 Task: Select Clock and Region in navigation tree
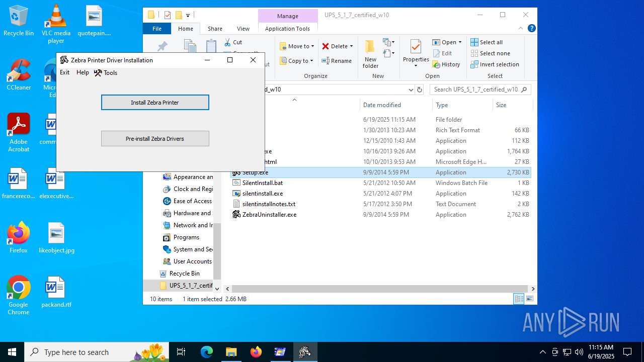click(188, 189)
